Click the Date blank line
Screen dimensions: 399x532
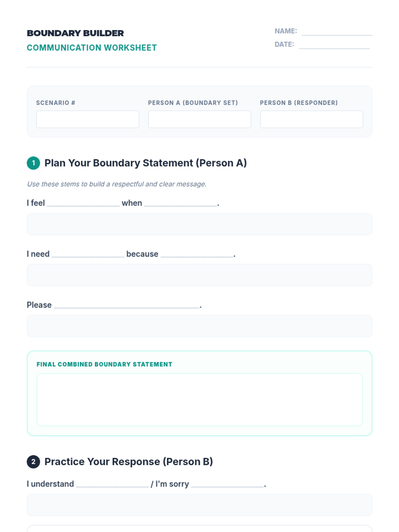[x=334, y=45]
